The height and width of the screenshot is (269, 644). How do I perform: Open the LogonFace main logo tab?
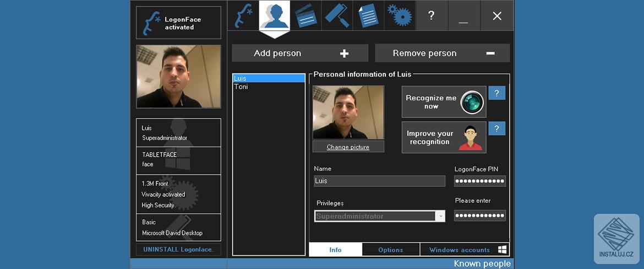(x=243, y=15)
